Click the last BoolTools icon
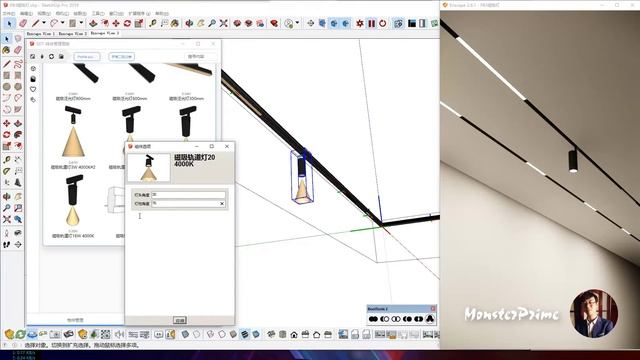Viewport: 640px width, 360px height. [430, 319]
